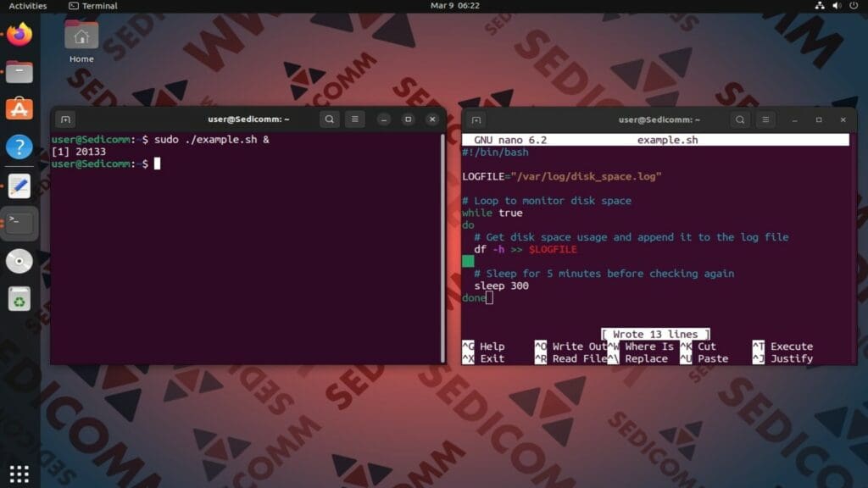Click the 'done' line in nano

474,298
